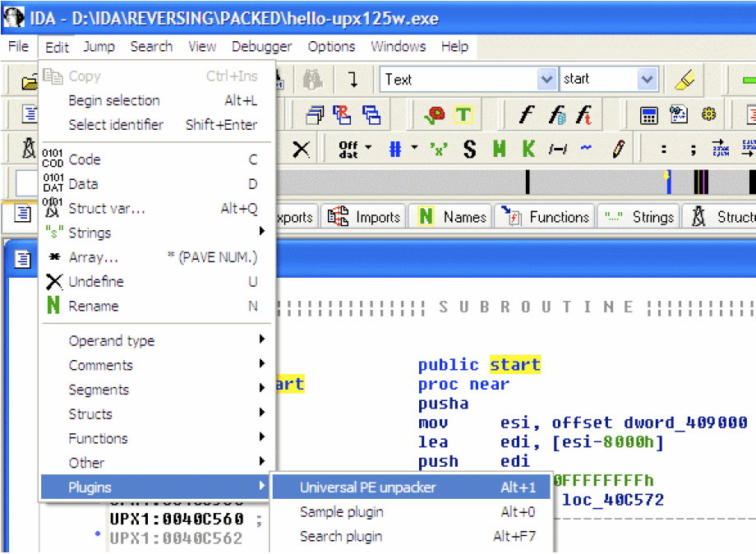Click the down-arrow jump icon
Screen dimensions: 756x554
353,79
